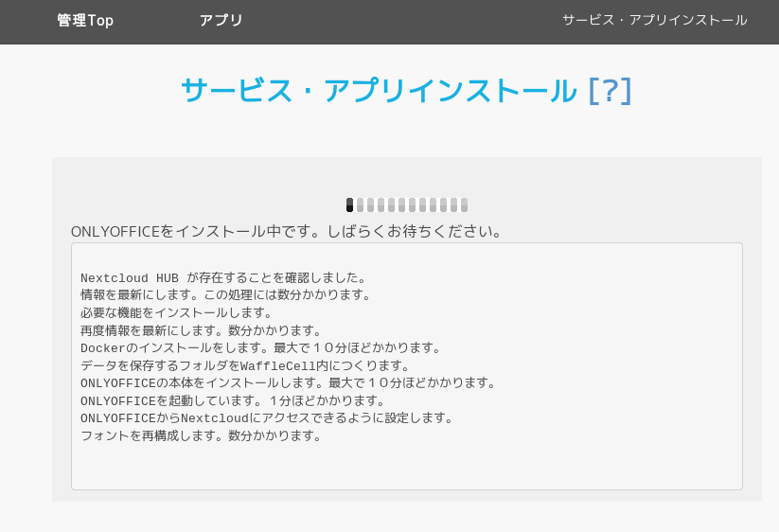Open サービス・アプリインストール in the top bar
This screenshot has height=532, width=779.
click(654, 21)
